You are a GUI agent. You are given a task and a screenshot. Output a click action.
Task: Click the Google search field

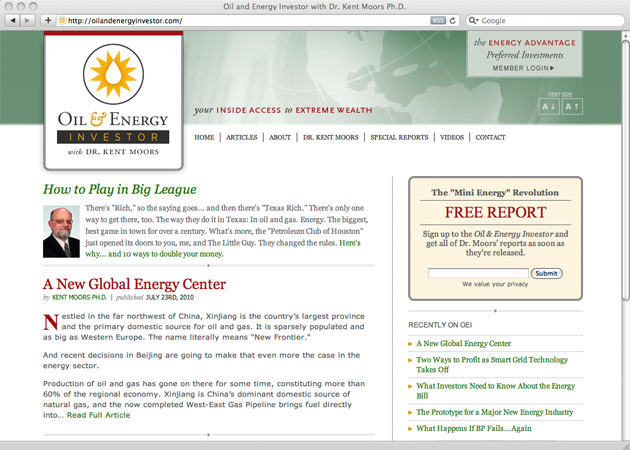click(545, 20)
